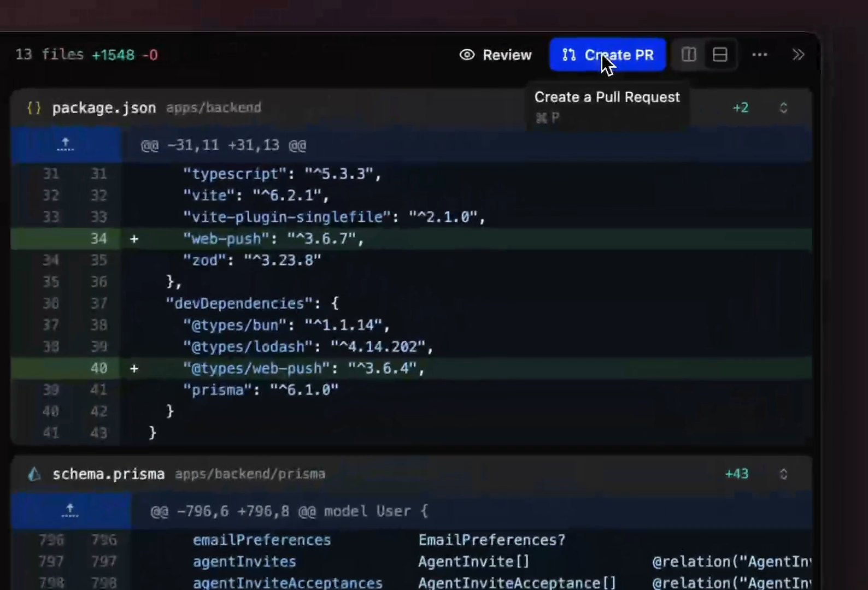This screenshot has width=868, height=590.
Task: Collapse the schema.prisma file diff
Action: 783,474
